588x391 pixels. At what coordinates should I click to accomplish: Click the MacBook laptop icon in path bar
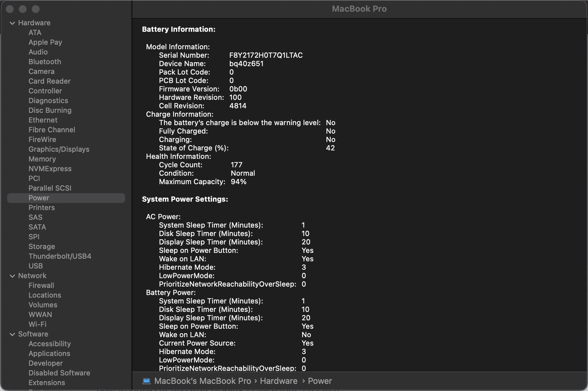(x=147, y=381)
